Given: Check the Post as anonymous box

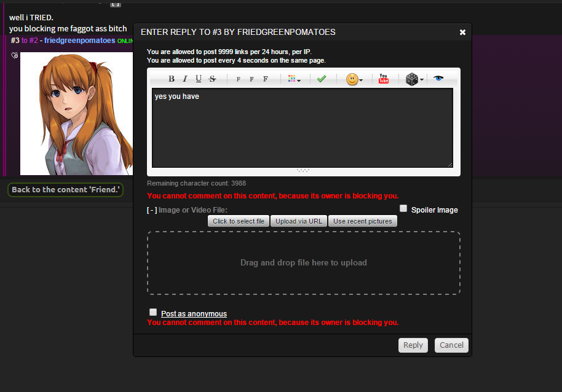Looking at the screenshot, I should (x=153, y=312).
